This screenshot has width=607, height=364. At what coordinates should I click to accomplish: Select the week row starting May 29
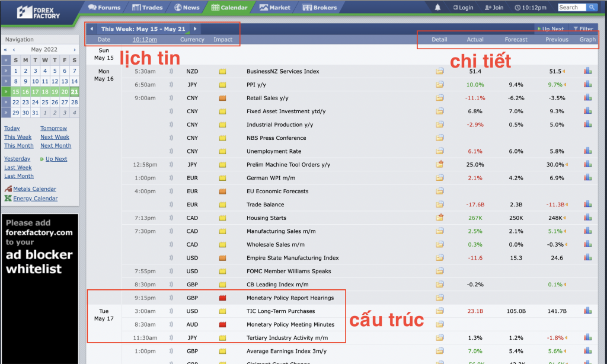tap(6, 113)
